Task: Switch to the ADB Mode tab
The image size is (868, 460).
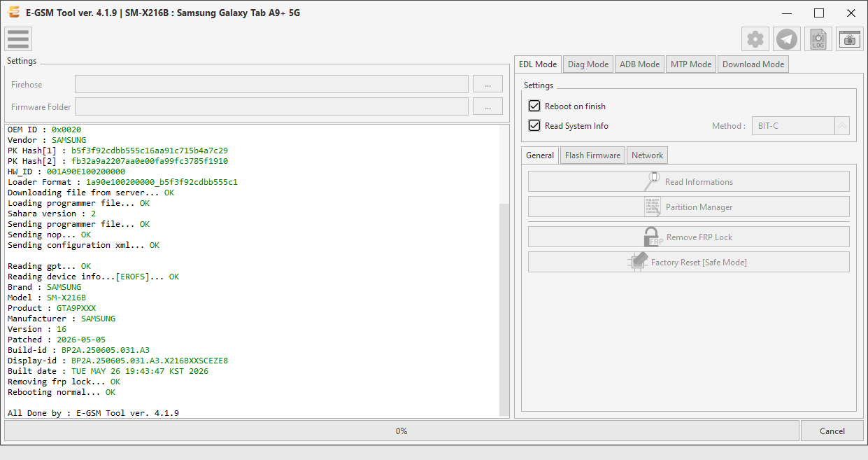Action: tap(639, 64)
